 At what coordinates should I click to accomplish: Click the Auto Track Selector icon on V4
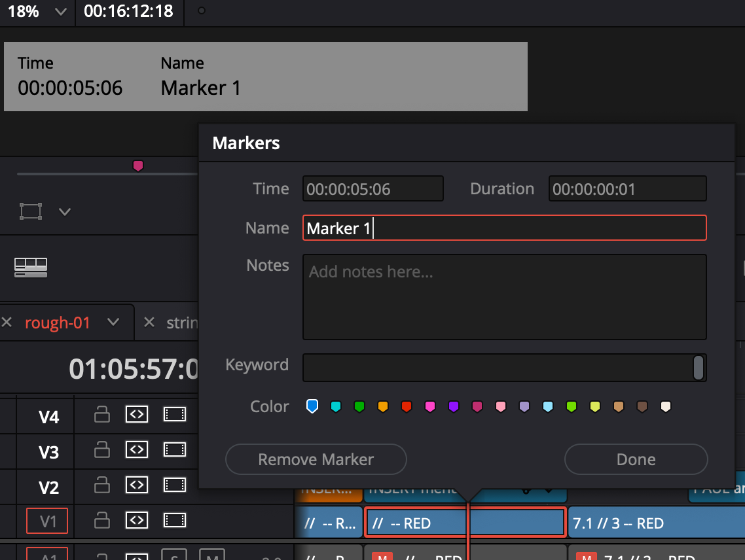tap(137, 415)
